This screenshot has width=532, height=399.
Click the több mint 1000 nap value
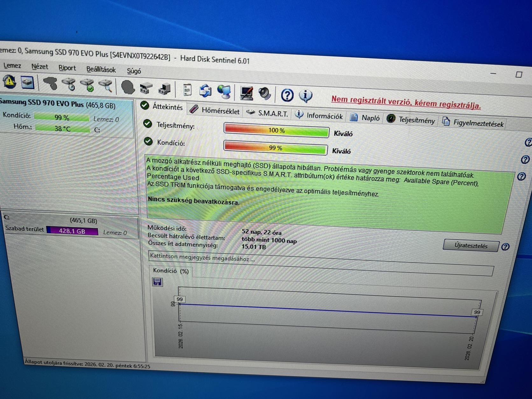point(269,240)
